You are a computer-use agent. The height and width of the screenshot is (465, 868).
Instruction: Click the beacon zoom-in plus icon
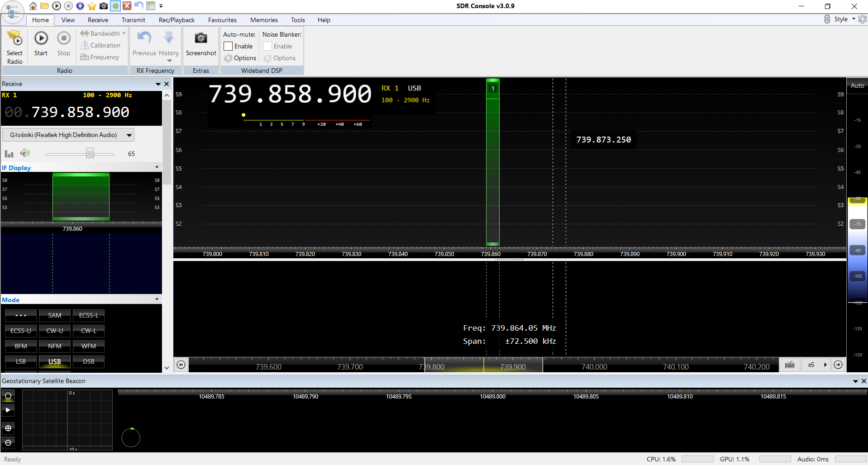(8, 428)
